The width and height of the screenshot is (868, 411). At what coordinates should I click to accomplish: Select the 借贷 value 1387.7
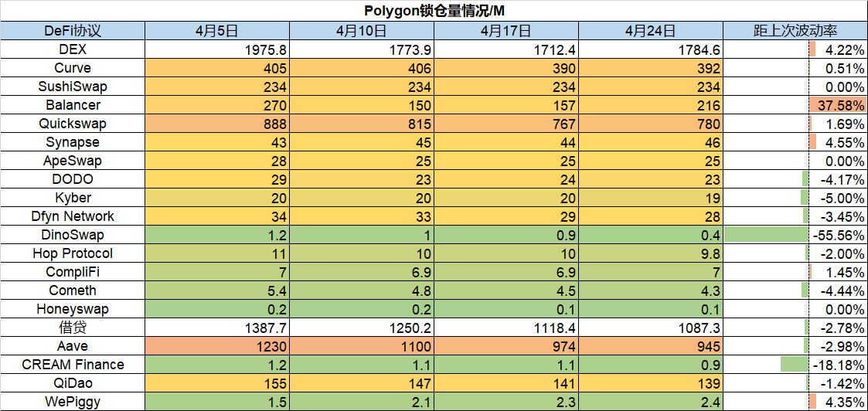point(217,328)
